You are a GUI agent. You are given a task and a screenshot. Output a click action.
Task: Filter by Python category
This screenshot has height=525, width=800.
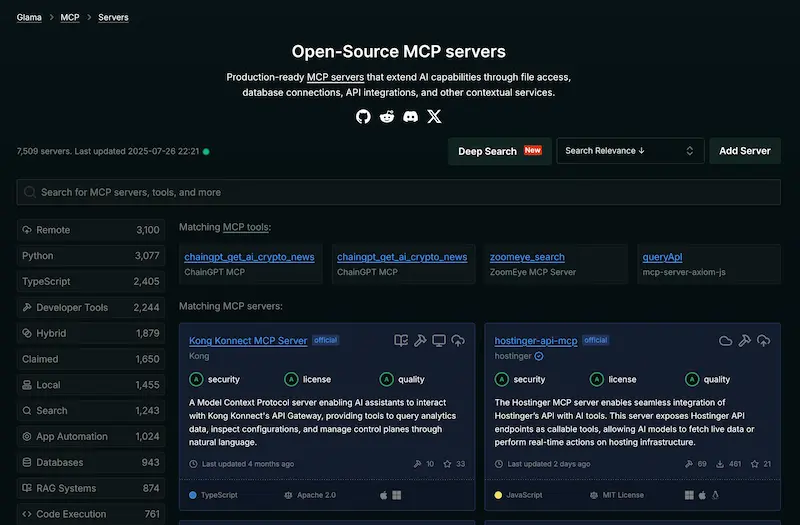(91, 256)
